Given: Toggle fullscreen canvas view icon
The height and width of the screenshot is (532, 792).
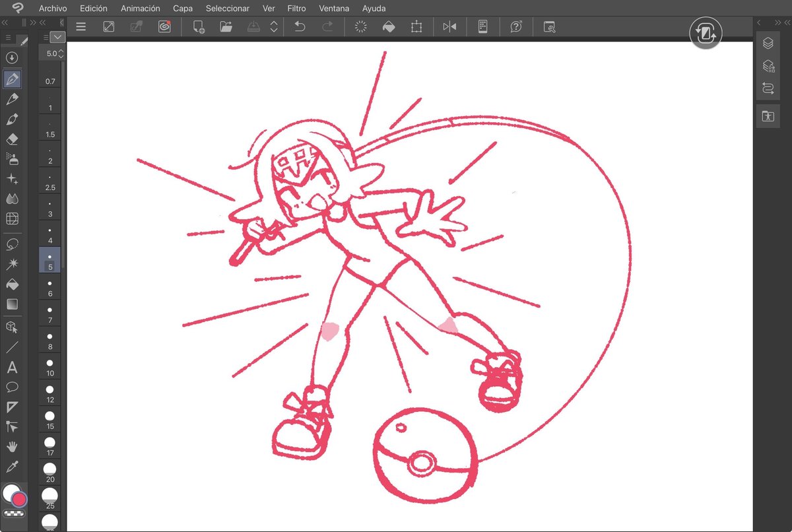Looking at the screenshot, I should click(x=108, y=27).
